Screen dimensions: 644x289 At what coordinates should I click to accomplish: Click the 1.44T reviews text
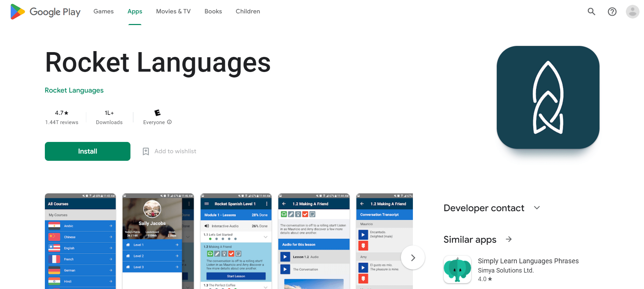tap(62, 122)
